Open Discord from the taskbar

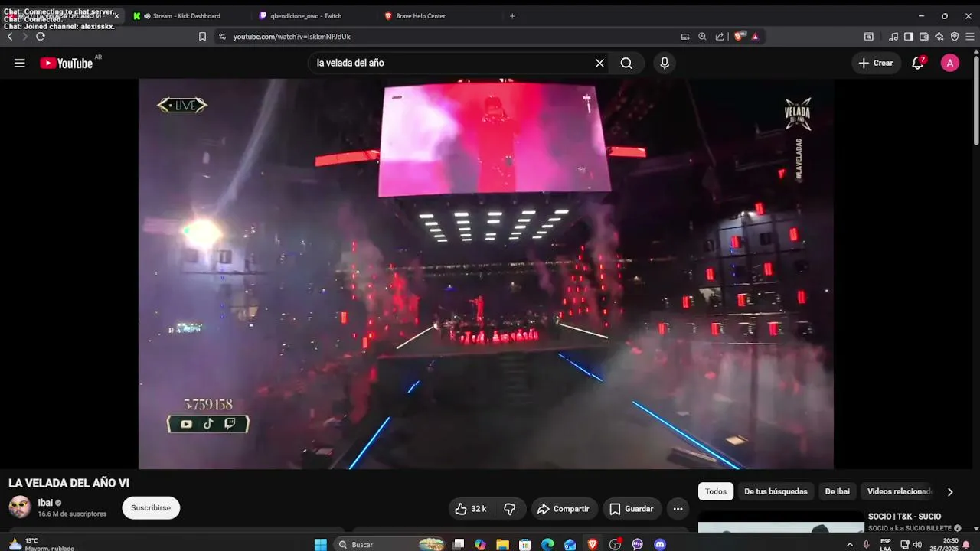click(x=660, y=544)
